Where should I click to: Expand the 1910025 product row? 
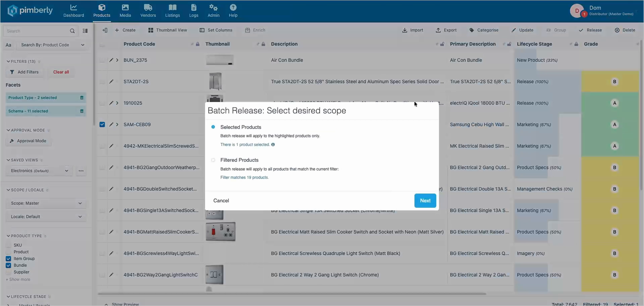117,103
